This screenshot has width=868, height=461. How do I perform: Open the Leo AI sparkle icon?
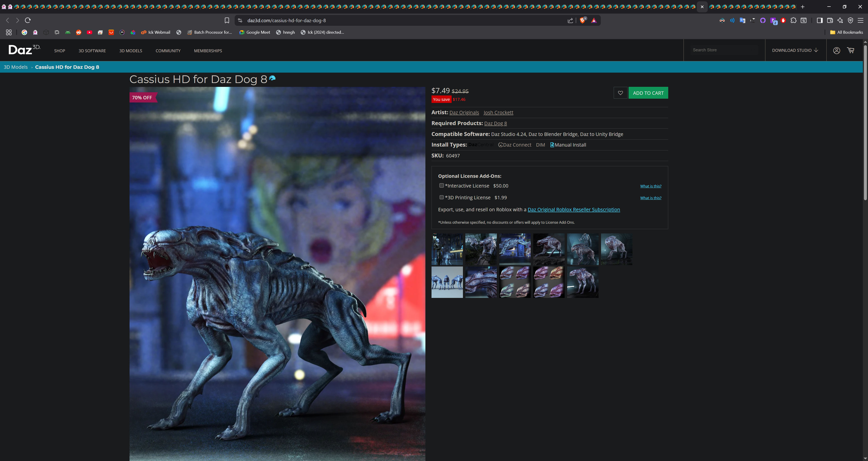pyautogui.click(x=840, y=20)
